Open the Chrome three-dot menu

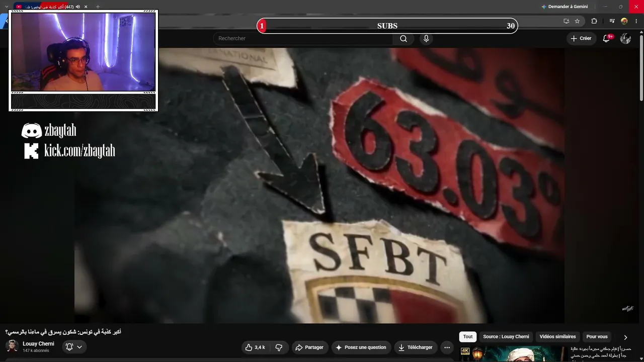tap(636, 21)
